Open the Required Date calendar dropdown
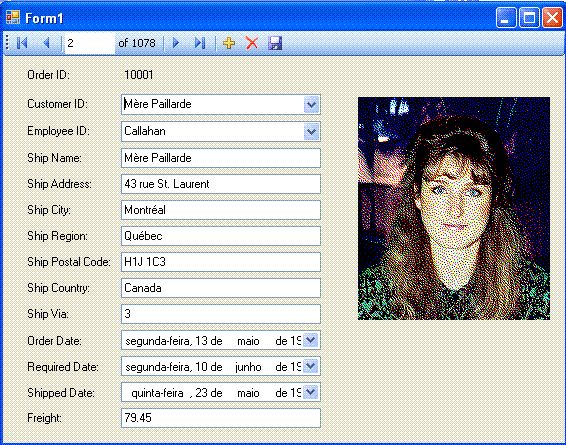Image resolution: width=566 pixels, height=445 pixels. pos(310,366)
